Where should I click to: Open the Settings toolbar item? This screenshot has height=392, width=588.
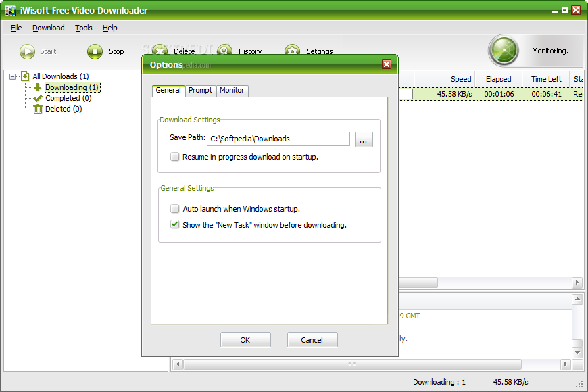coord(309,49)
